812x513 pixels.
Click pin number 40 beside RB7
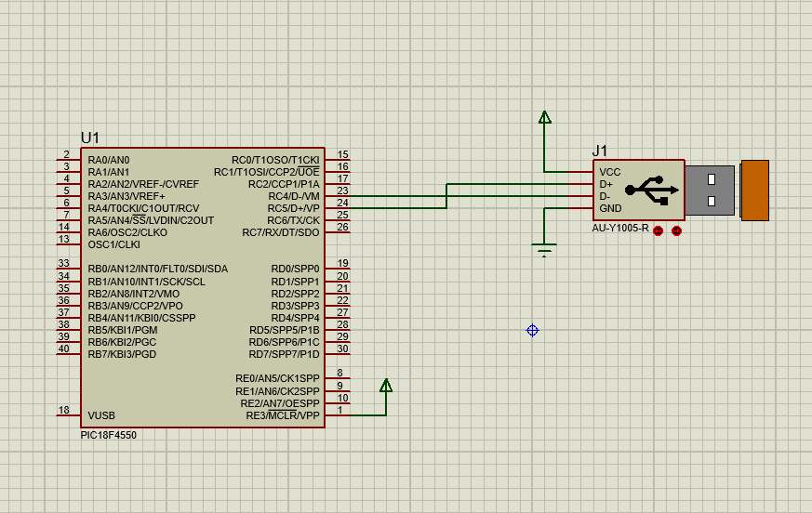coord(63,349)
